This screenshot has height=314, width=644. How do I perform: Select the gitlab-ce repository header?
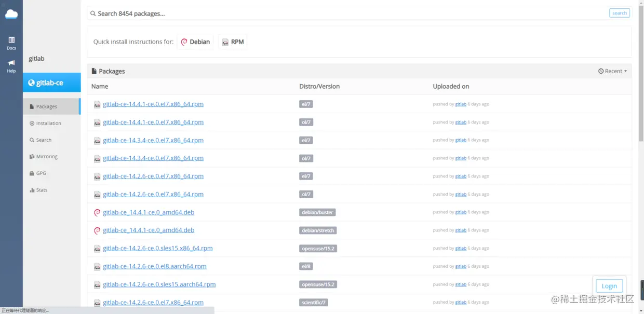[51, 83]
